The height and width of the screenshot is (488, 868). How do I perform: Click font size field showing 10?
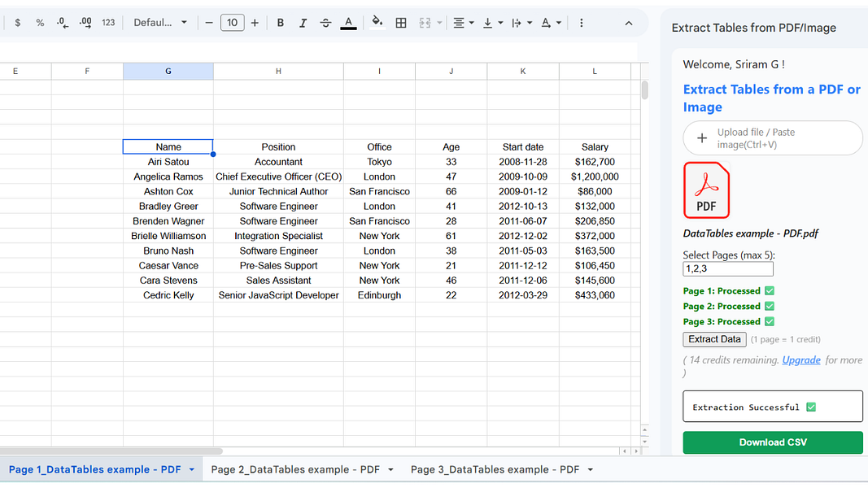tap(232, 23)
